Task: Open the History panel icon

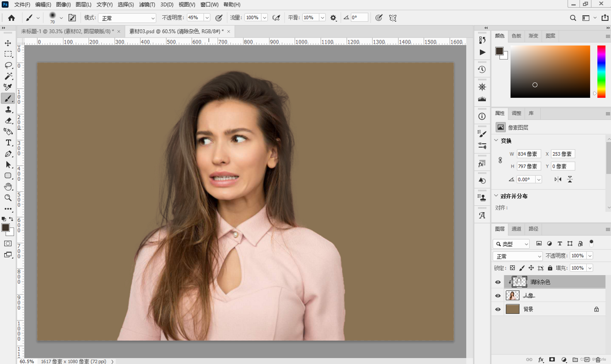Action: coord(482,70)
